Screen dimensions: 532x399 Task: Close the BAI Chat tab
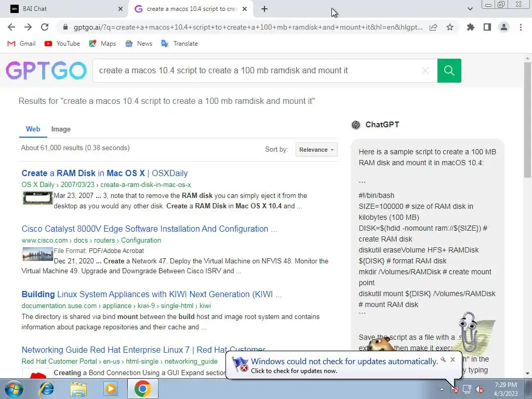[x=121, y=9]
